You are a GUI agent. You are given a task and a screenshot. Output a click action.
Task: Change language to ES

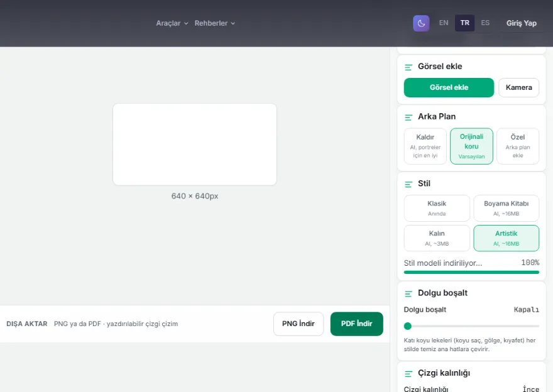(x=485, y=23)
